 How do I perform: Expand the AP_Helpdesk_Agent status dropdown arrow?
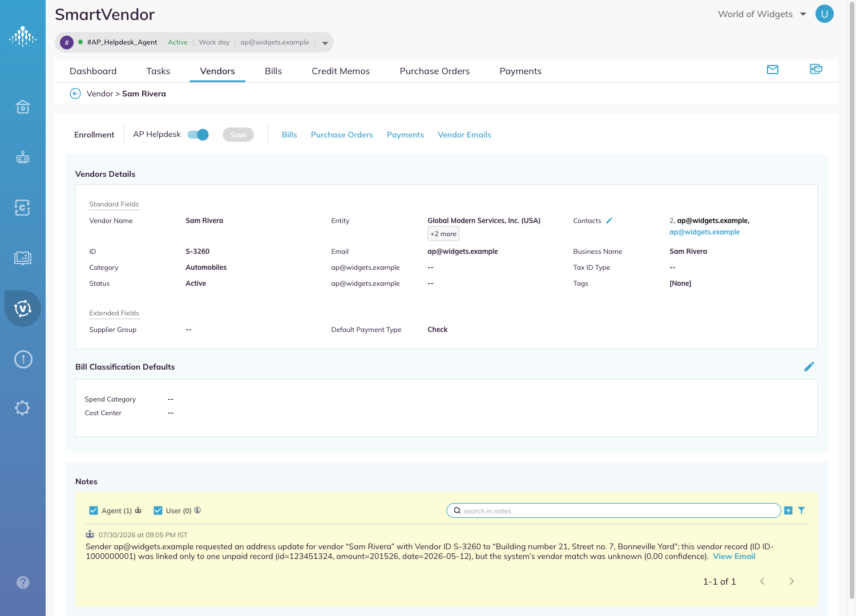tap(325, 43)
